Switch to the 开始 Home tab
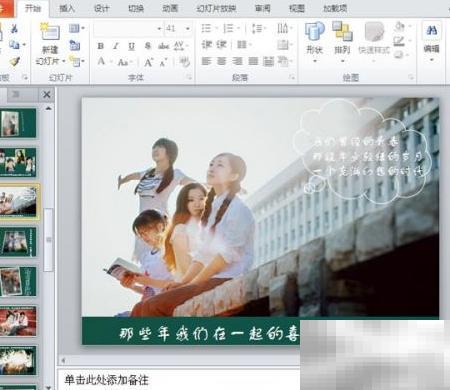The height and width of the screenshot is (390, 450). point(33,9)
